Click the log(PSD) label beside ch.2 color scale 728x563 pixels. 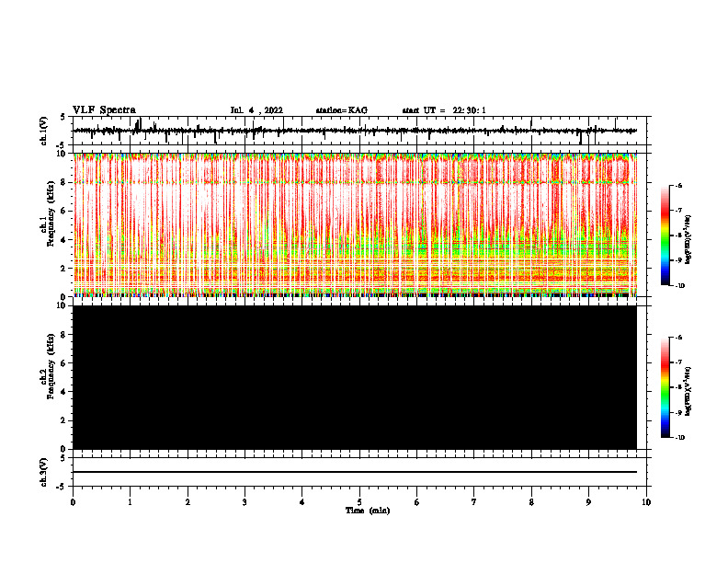point(688,392)
